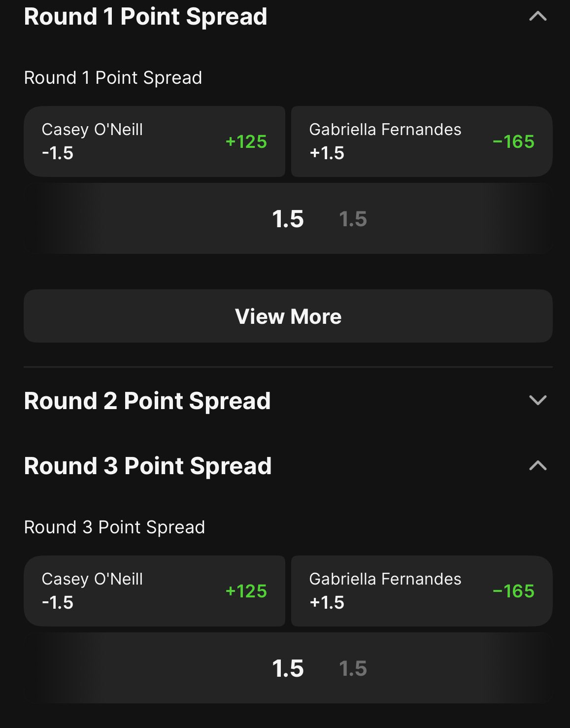Tap the −165 odds in Round 3
570x728 pixels.
pyautogui.click(x=513, y=591)
